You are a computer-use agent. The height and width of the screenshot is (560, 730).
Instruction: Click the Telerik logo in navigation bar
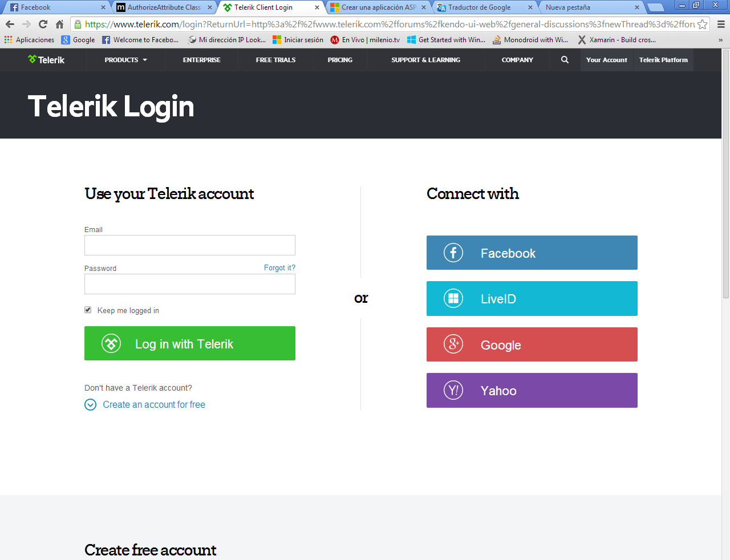(x=46, y=59)
